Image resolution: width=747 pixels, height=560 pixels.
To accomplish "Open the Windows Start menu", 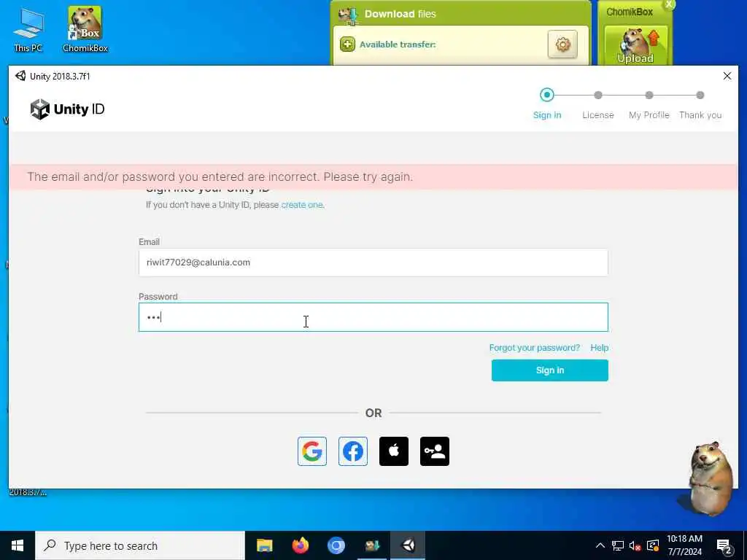I will 18,545.
